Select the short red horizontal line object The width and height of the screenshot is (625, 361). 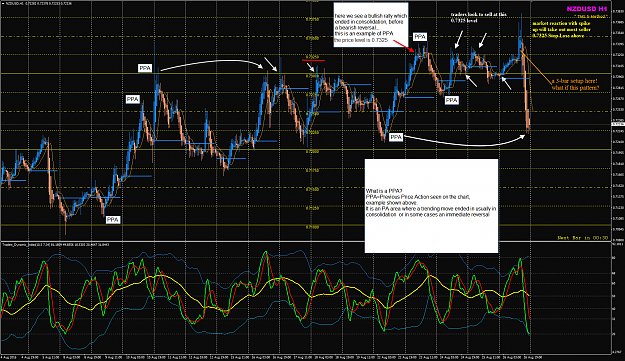pyautogui.click(x=313, y=60)
